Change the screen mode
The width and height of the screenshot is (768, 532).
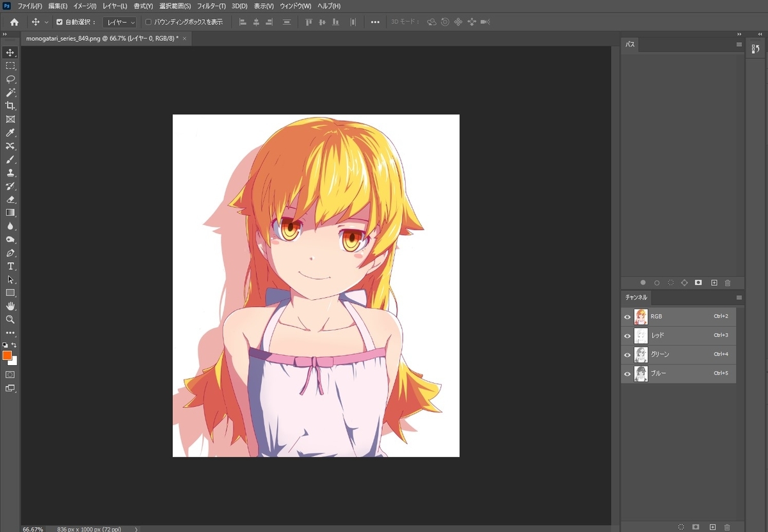pyautogui.click(x=10, y=388)
